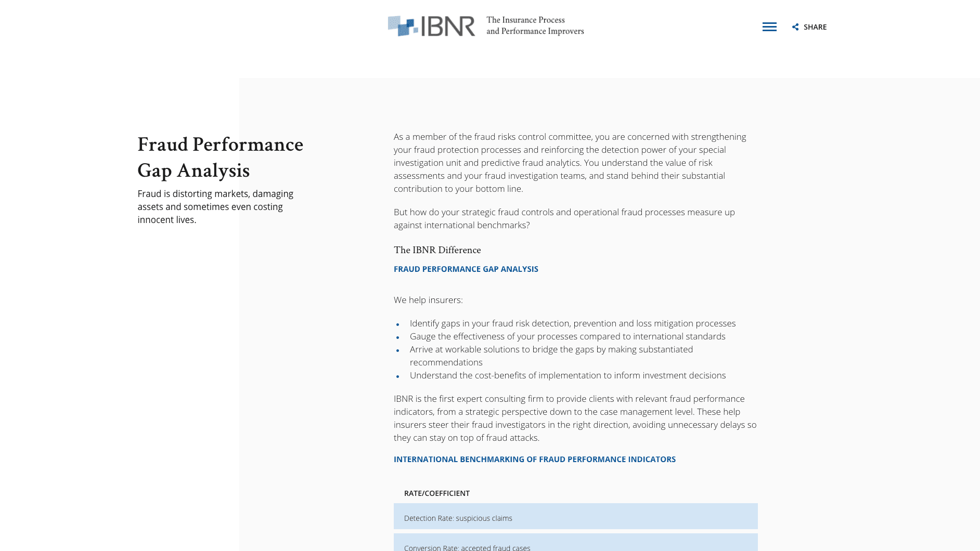The width and height of the screenshot is (980, 551).
Task: Select the 'Detection Rate: suspicious claims' row
Action: coord(575,516)
